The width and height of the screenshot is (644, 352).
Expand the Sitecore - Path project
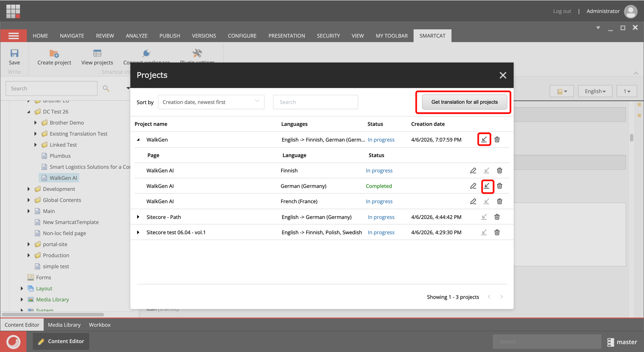point(138,217)
